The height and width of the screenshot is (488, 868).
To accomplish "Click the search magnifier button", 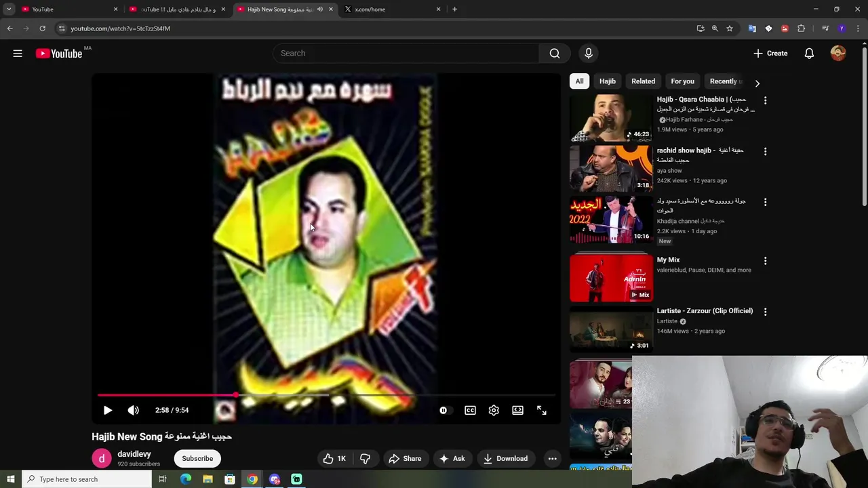I will pos(555,54).
